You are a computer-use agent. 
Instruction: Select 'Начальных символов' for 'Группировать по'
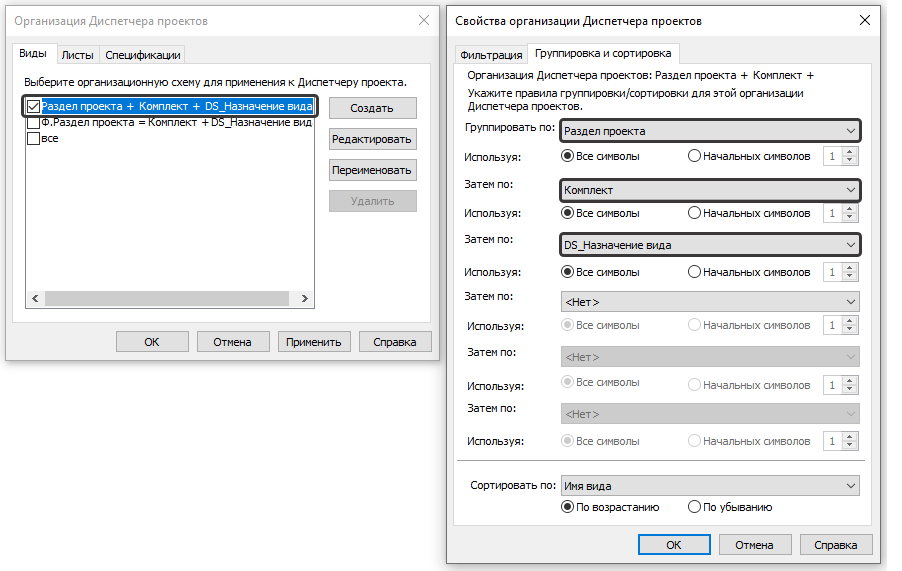(695, 156)
